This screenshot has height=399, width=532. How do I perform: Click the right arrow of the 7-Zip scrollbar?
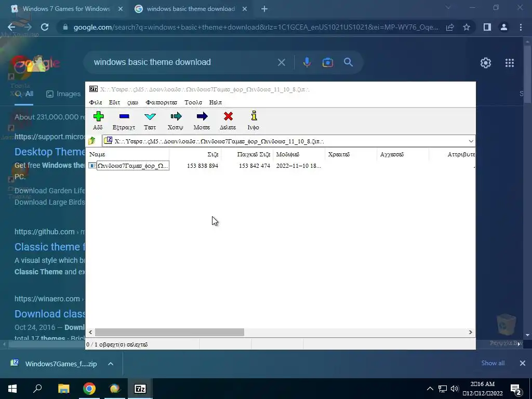click(x=470, y=332)
